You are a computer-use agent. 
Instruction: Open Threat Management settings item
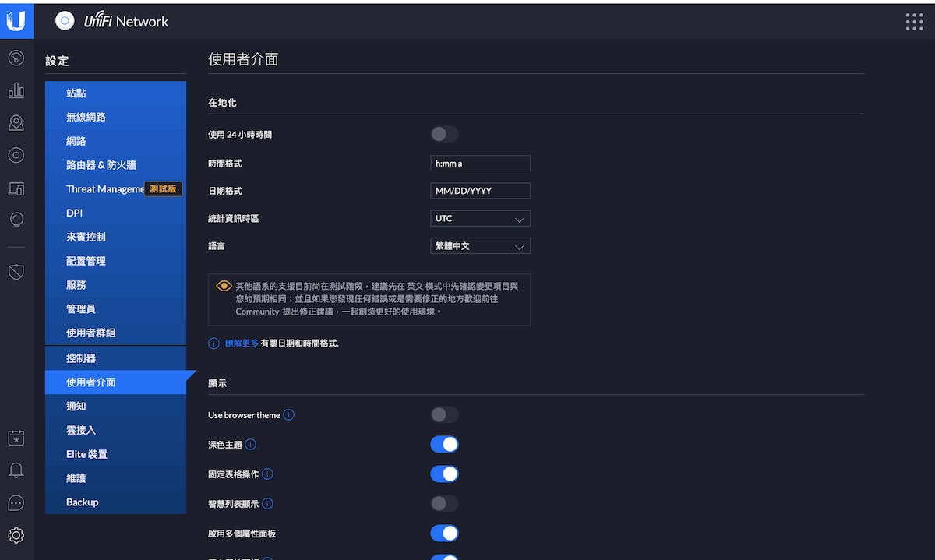[x=115, y=189]
